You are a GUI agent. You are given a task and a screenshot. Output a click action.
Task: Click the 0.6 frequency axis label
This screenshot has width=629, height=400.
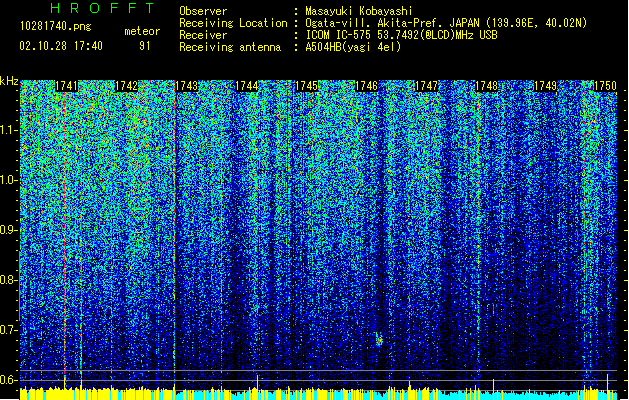pos(8,380)
